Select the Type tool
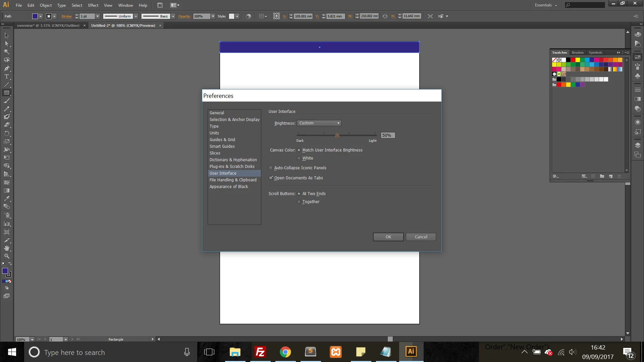The width and height of the screenshot is (644, 362). (x=6, y=76)
